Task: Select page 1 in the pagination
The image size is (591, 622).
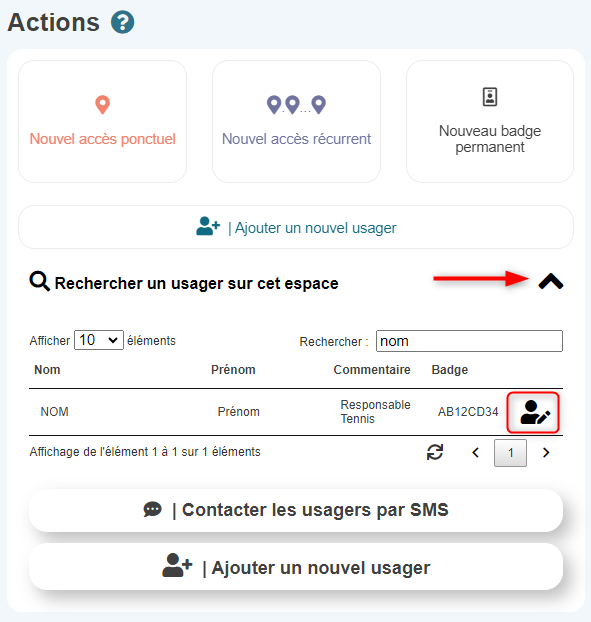Action: click(510, 453)
